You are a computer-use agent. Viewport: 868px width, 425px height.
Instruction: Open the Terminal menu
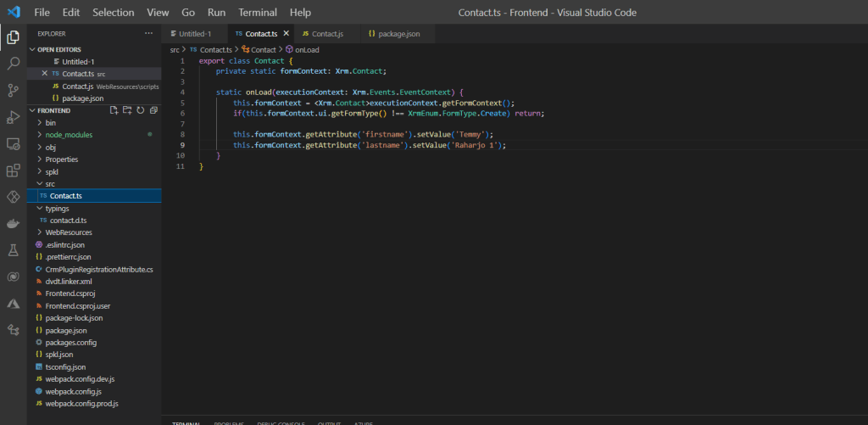[259, 12]
